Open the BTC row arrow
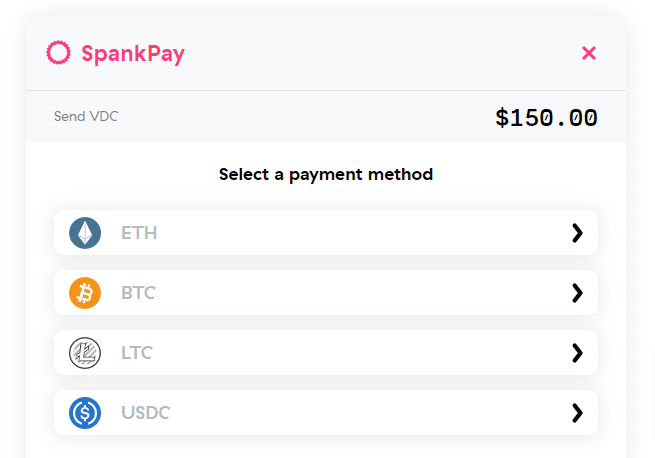655x458 pixels. pyautogui.click(x=577, y=293)
